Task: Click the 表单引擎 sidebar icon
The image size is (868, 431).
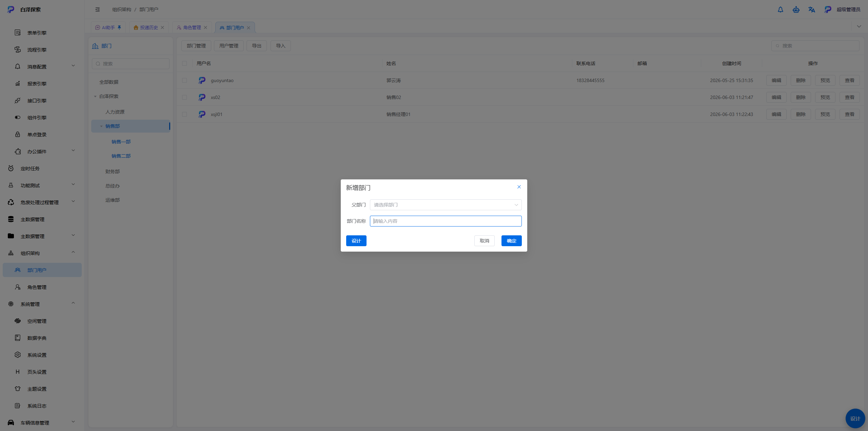Action: tap(18, 33)
